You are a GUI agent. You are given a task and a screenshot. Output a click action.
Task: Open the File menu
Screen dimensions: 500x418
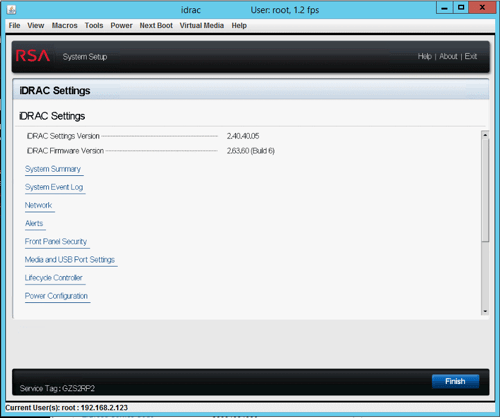tap(14, 26)
